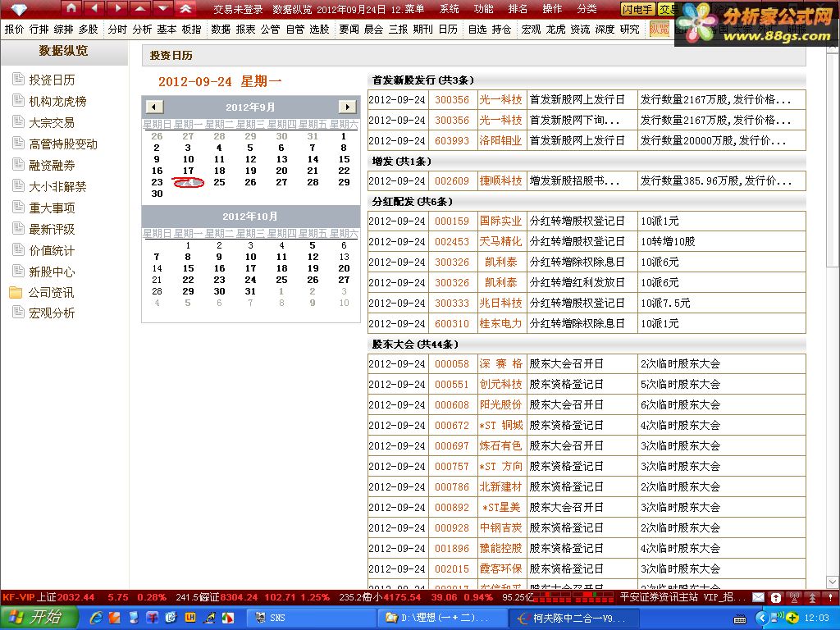Select September 25 in the calendar
840x630 pixels.
pos(219,182)
